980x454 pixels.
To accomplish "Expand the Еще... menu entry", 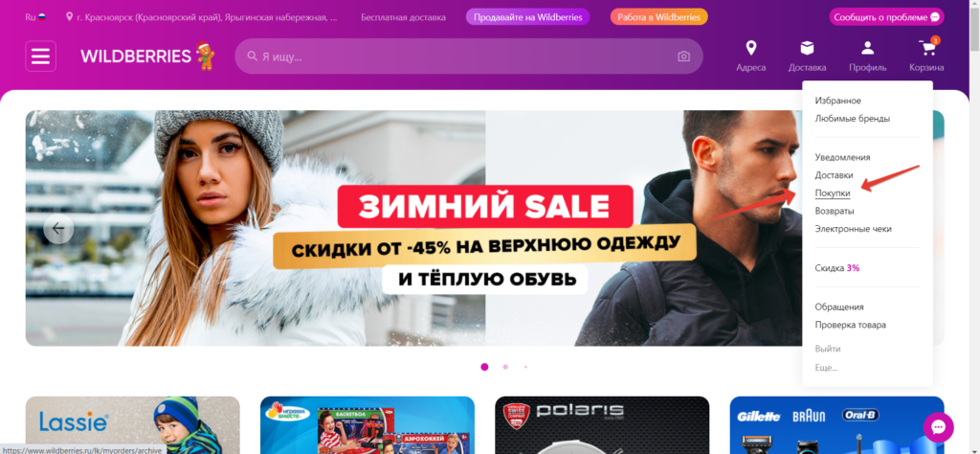I will click(x=826, y=368).
